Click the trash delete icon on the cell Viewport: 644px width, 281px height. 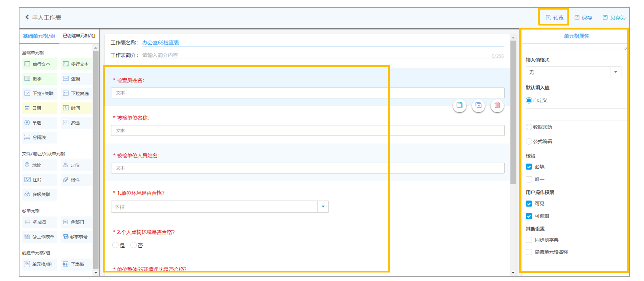(497, 105)
